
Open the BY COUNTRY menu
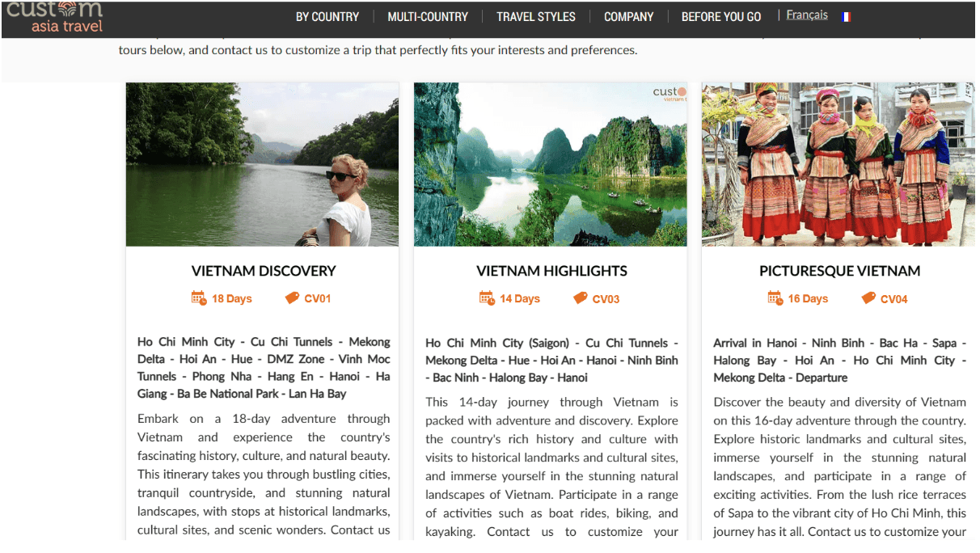coord(327,16)
